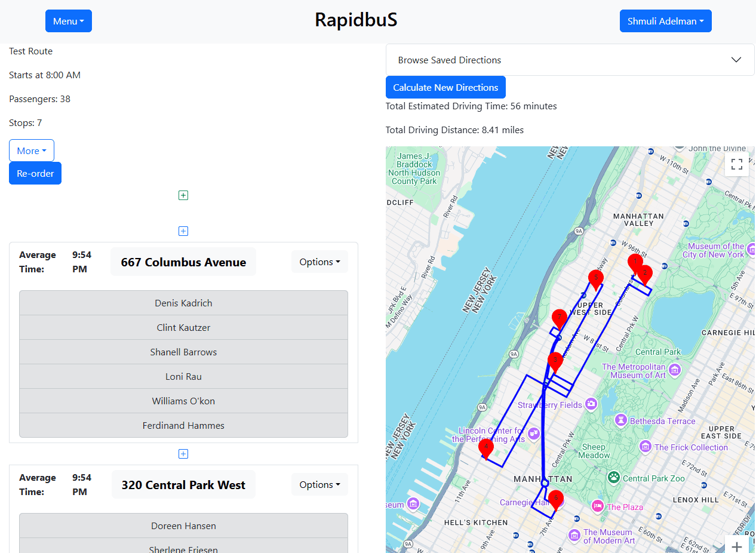This screenshot has height=553, width=756.
Task: Toggle fullscreen view on the map
Action: point(736,164)
